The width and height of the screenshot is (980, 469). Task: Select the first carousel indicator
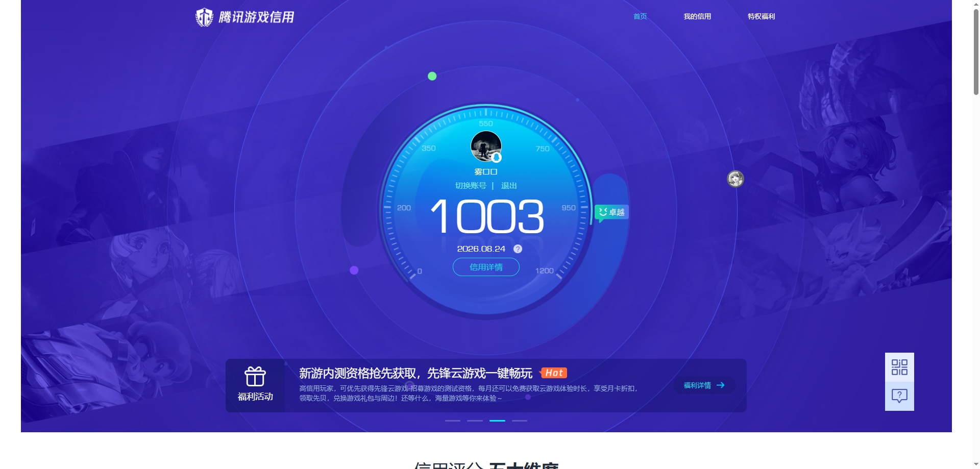pos(453,421)
